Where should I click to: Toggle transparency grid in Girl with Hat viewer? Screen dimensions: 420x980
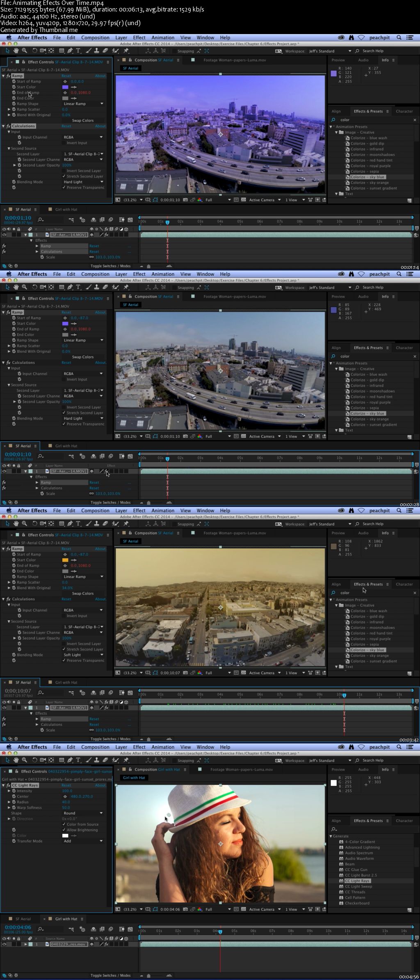coord(243,909)
